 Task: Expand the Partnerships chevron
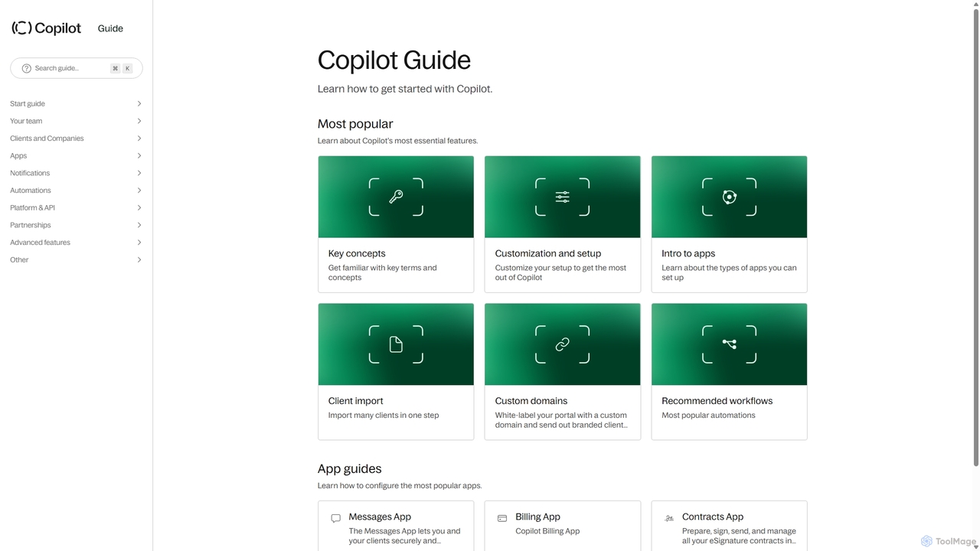139,225
